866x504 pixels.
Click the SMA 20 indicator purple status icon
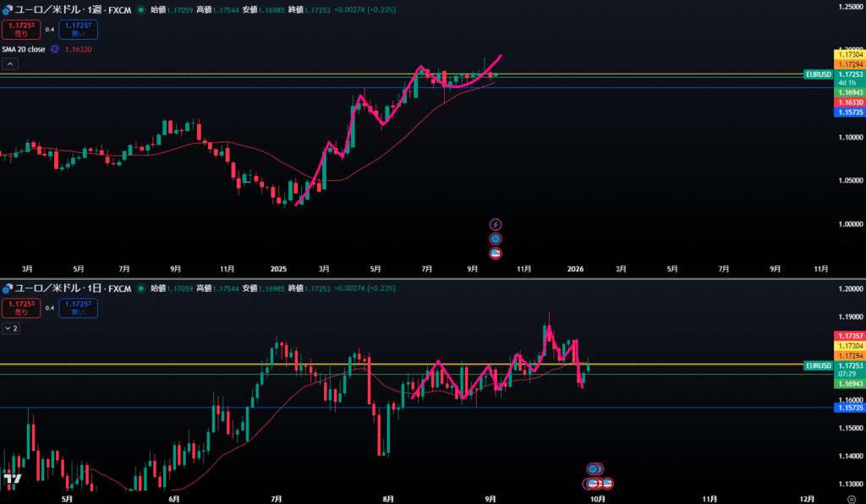(55, 50)
